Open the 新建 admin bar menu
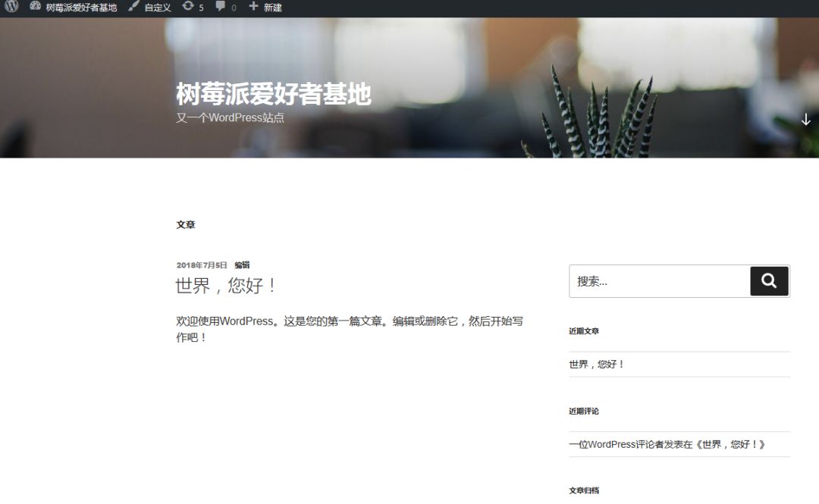The height and width of the screenshot is (504, 819). click(x=273, y=8)
